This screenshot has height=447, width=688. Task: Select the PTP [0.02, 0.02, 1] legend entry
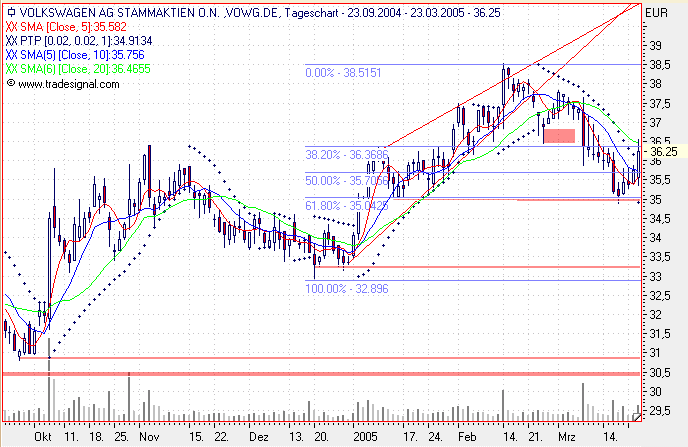[79, 41]
